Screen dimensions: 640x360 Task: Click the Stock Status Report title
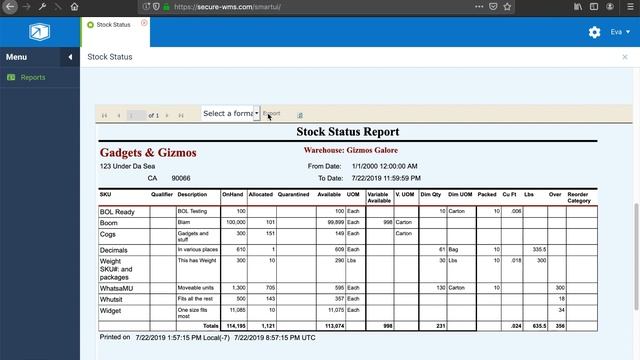coord(348,132)
